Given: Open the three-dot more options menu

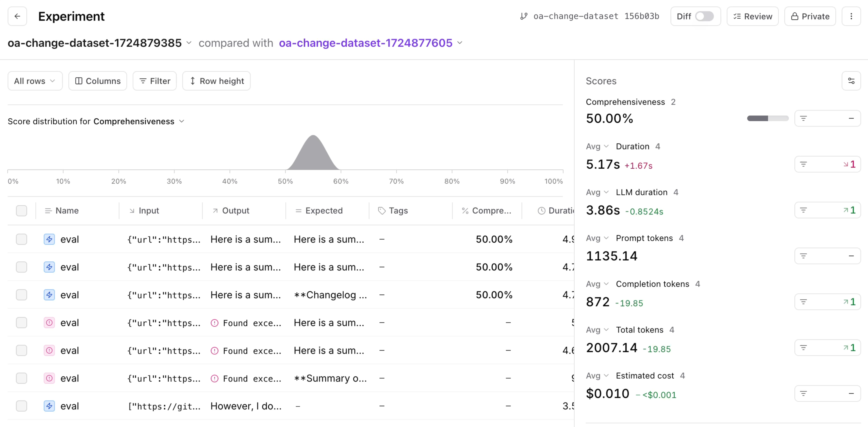Looking at the screenshot, I should coord(851,16).
